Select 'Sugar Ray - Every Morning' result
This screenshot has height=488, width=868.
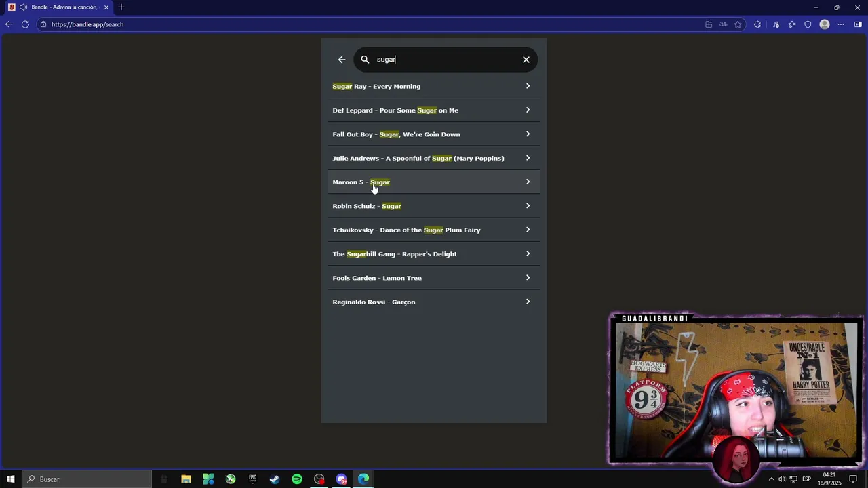pyautogui.click(x=434, y=86)
